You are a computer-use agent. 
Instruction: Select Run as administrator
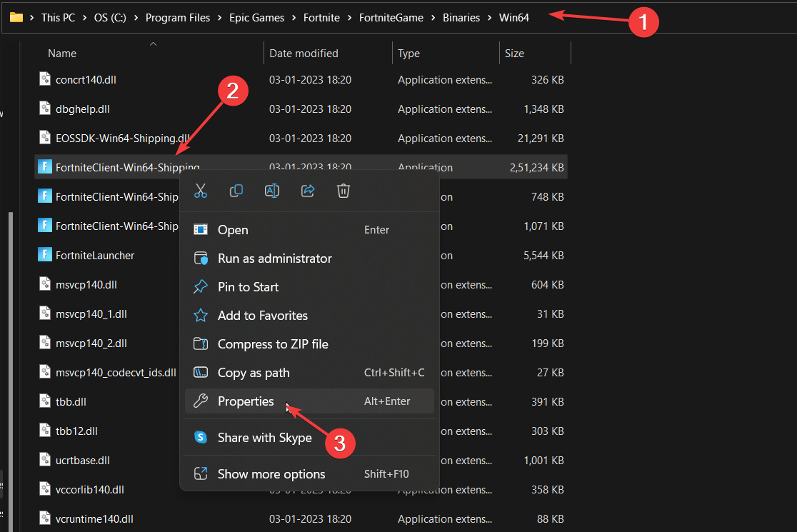tap(309, 258)
